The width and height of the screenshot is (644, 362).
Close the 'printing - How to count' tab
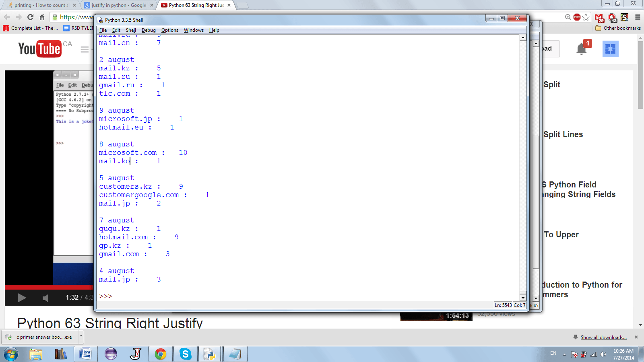pyautogui.click(x=74, y=5)
